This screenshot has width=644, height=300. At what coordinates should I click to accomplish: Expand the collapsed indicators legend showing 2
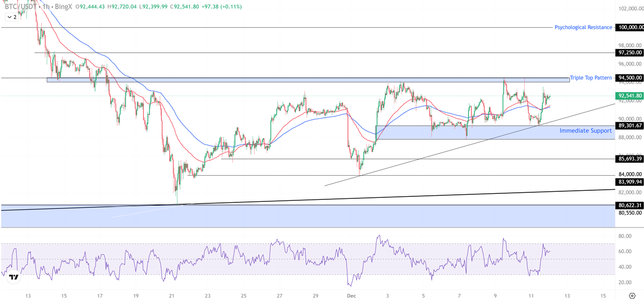tap(11, 17)
